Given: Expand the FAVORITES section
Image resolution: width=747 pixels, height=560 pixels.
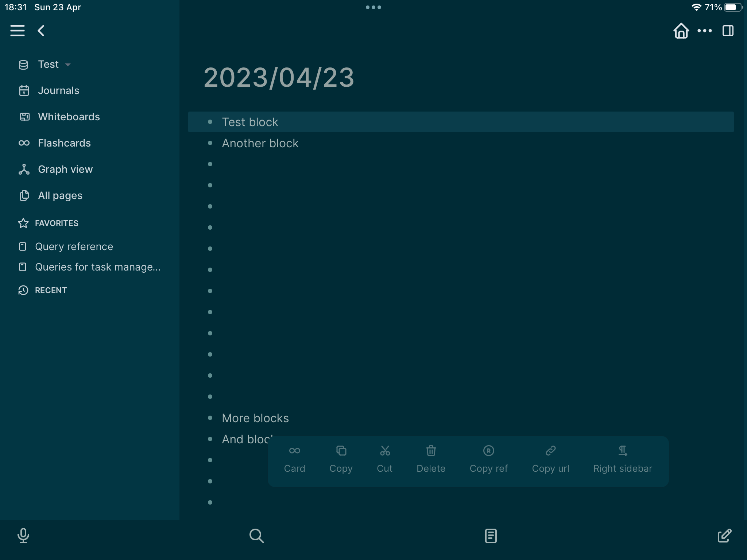Looking at the screenshot, I should tap(57, 223).
